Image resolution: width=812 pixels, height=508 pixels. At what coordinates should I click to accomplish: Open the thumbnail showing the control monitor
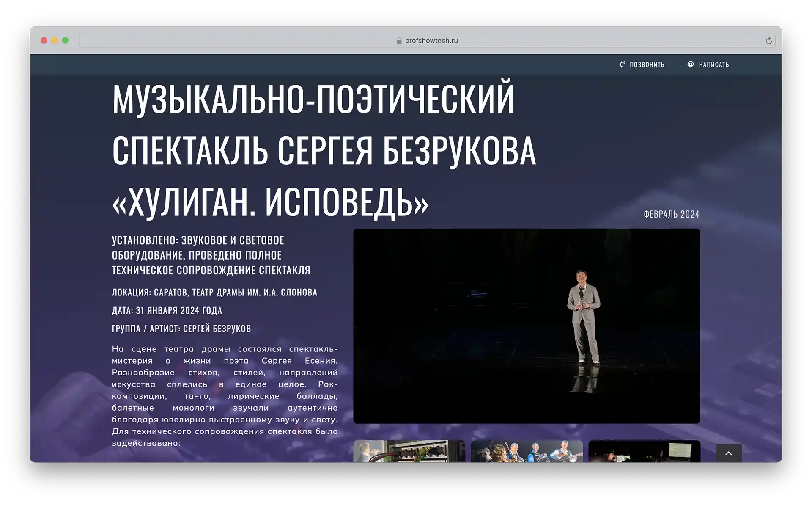(x=644, y=451)
